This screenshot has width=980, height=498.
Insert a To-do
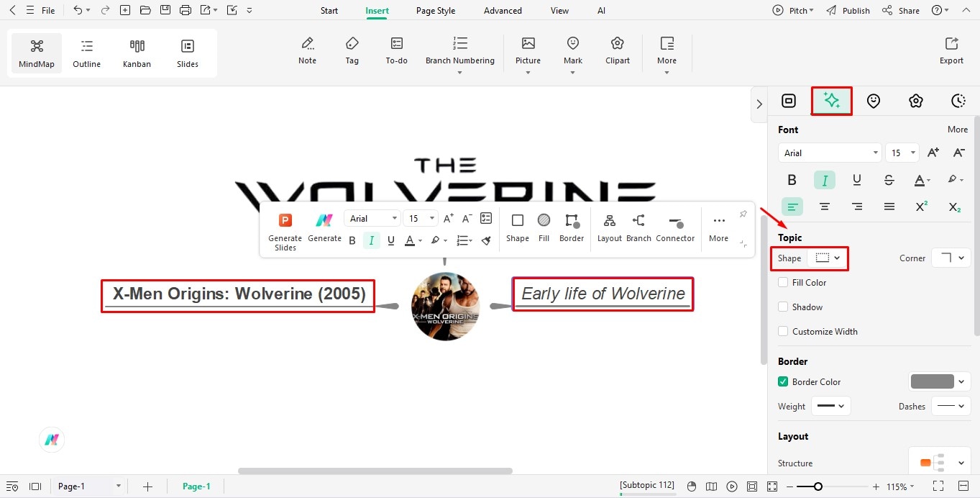(396, 50)
